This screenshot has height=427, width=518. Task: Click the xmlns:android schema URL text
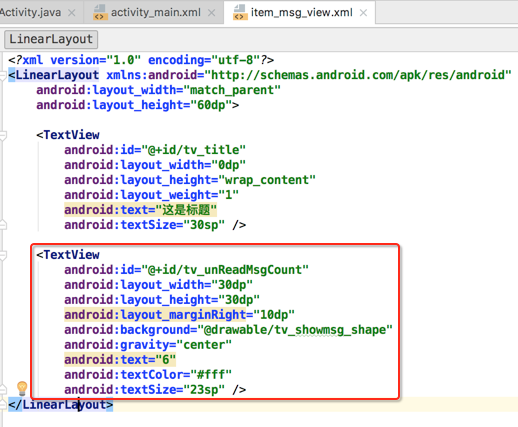358,75
